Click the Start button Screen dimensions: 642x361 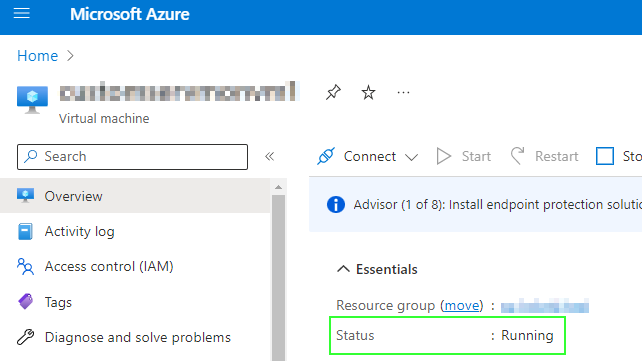click(463, 156)
